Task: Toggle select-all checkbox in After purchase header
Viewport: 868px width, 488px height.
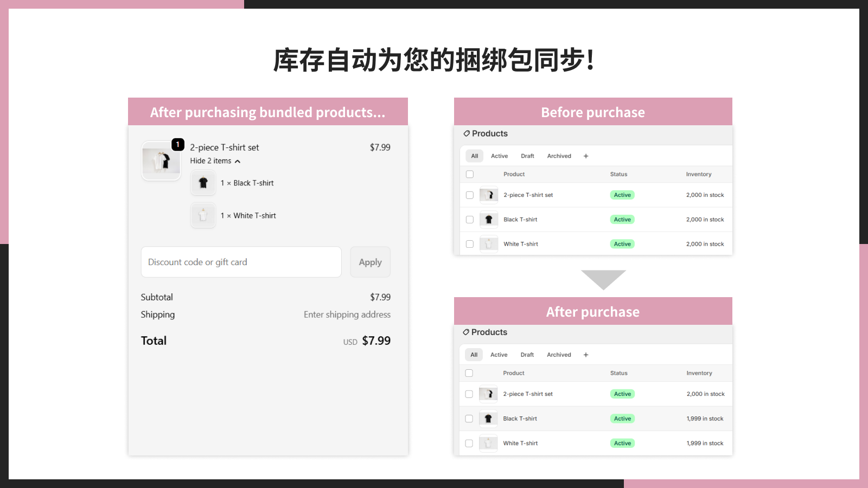Action: point(469,373)
